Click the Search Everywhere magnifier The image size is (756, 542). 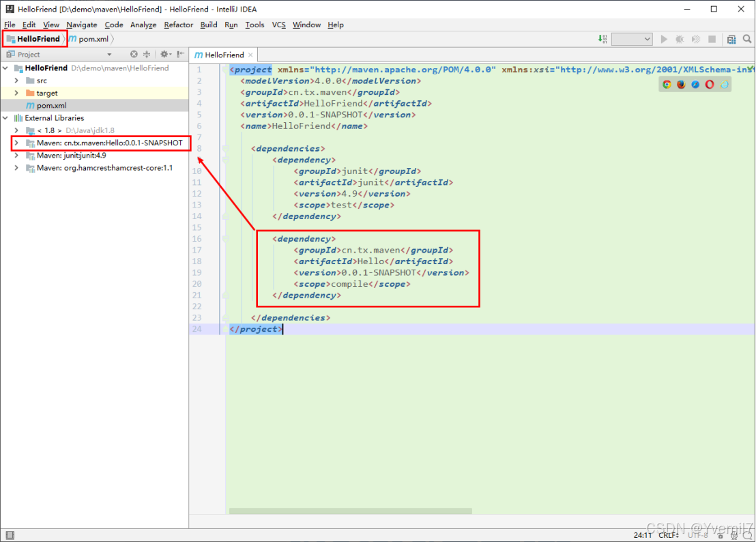tap(747, 39)
